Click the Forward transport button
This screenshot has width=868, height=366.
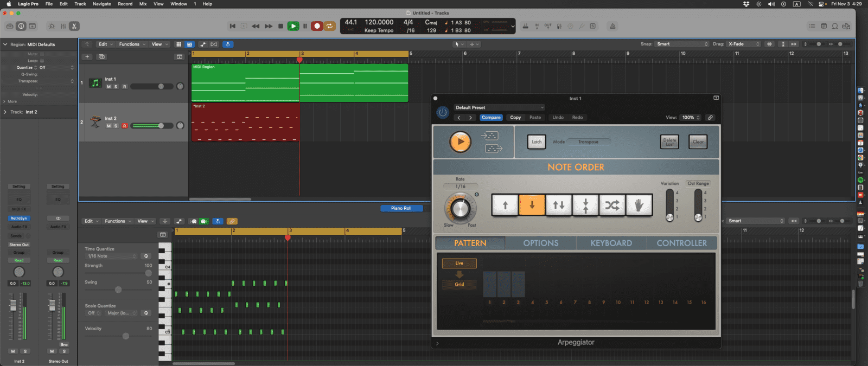(269, 26)
